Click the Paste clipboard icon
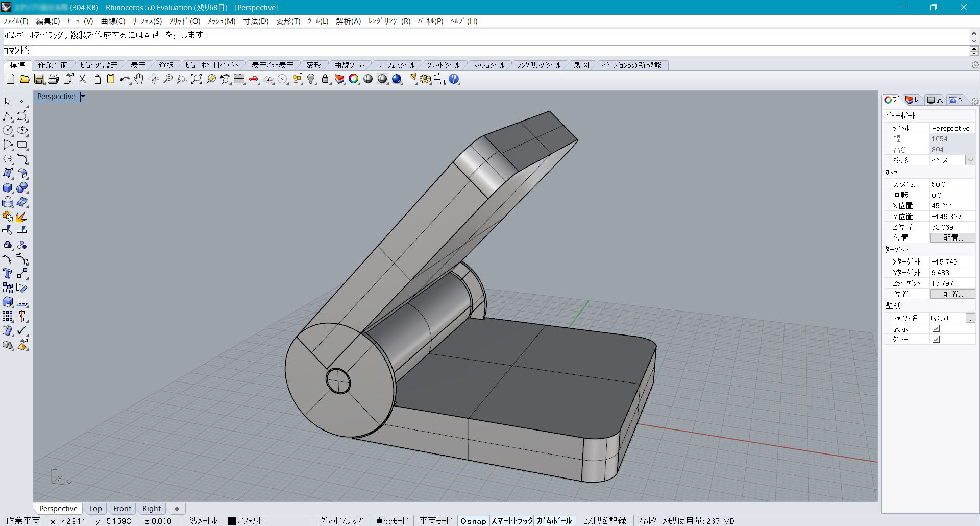The height and width of the screenshot is (526, 980). 110,79
